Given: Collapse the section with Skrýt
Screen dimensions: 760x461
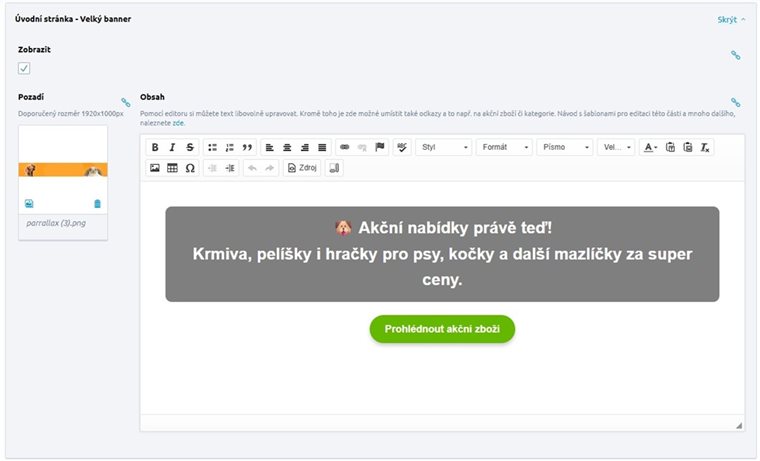Looking at the screenshot, I should pos(731,19).
